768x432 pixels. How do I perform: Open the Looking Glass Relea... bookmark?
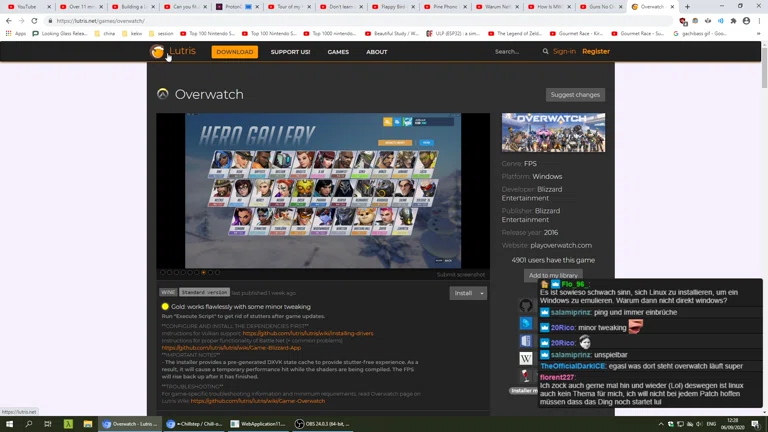click(60, 33)
